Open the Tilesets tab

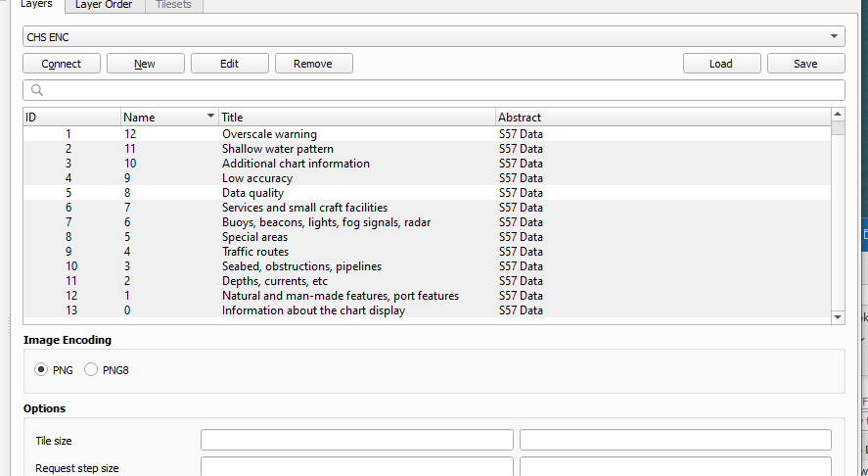pos(175,5)
